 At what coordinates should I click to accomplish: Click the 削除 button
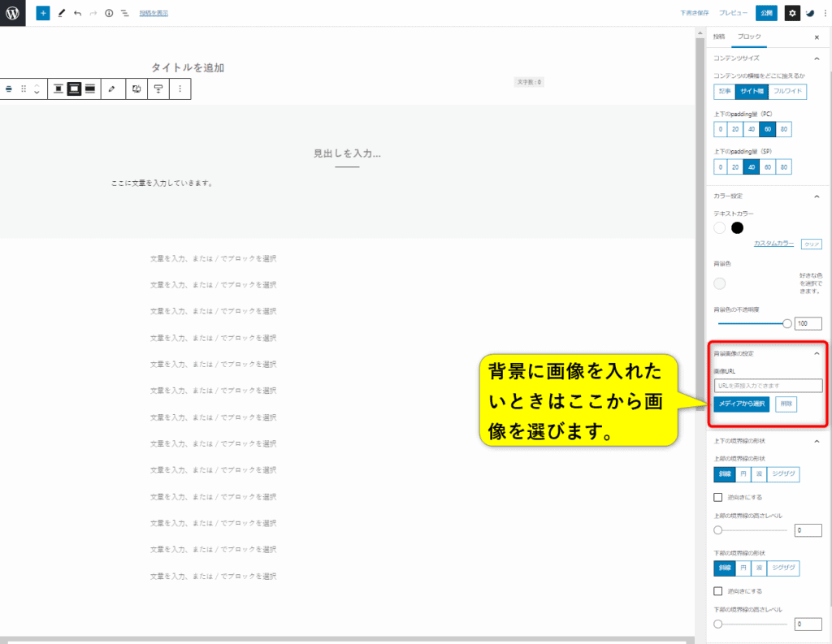(x=786, y=404)
